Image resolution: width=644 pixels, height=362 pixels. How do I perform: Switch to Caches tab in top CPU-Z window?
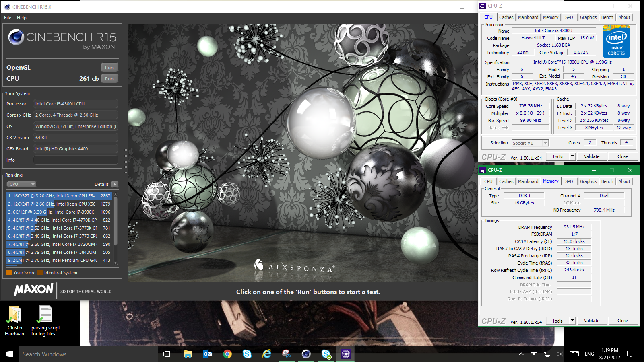(x=506, y=17)
